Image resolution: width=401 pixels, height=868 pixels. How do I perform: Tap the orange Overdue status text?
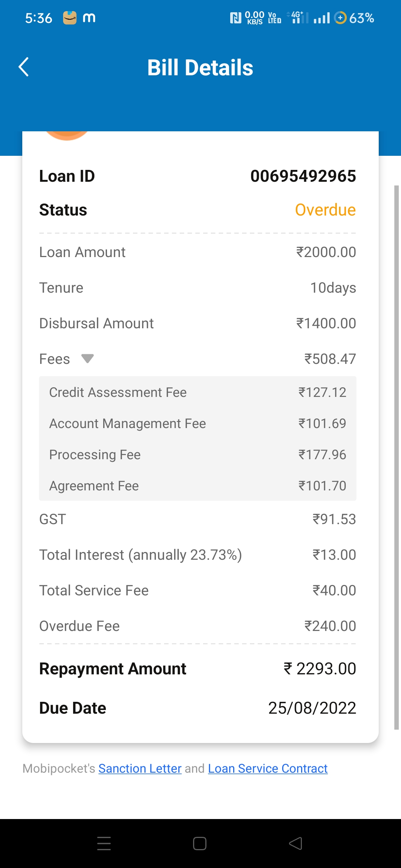click(325, 210)
